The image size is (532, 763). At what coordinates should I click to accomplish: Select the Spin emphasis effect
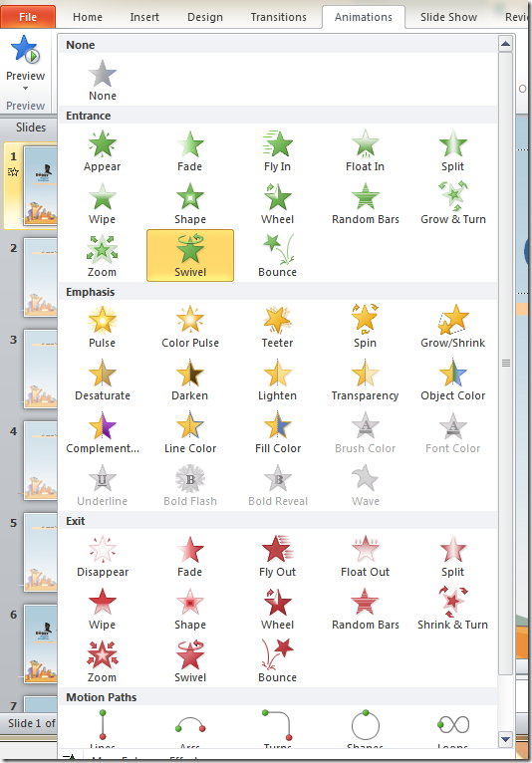tap(365, 327)
